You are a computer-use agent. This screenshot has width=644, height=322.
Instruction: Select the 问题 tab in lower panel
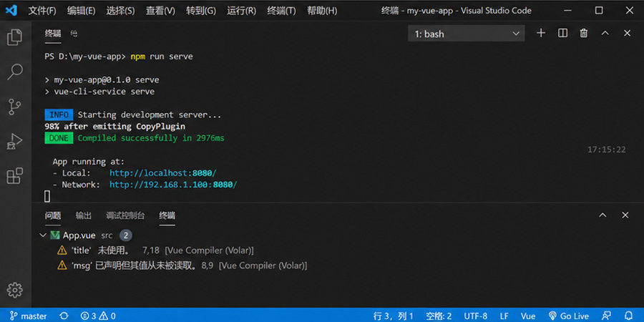point(53,215)
